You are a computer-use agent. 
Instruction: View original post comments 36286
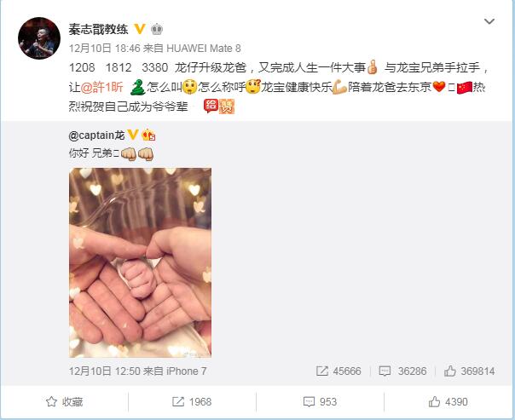click(x=402, y=371)
